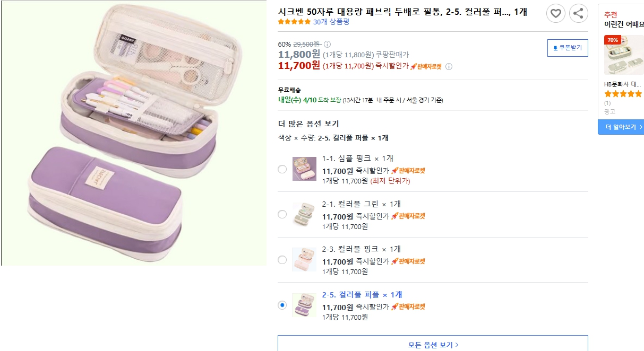Image resolution: width=644 pixels, height=351 pixels.
Task: Open the recommended HB문화사 product thumbnail
Action: click(624, 55)
